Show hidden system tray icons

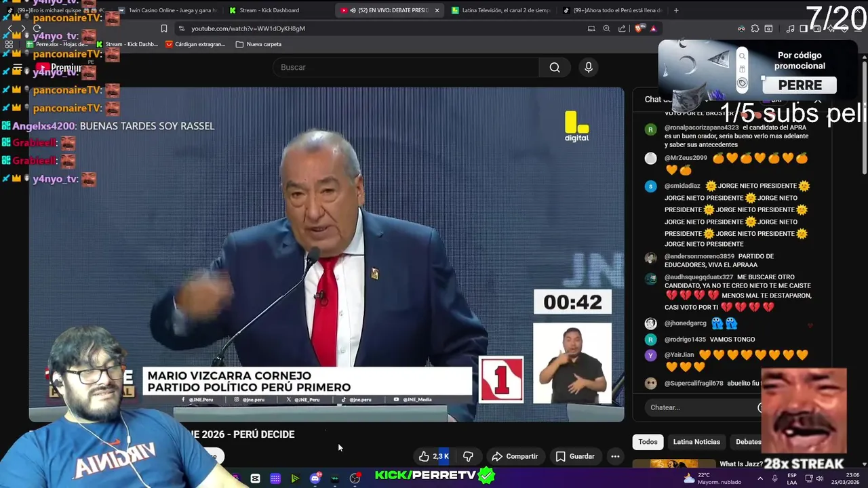759,479
